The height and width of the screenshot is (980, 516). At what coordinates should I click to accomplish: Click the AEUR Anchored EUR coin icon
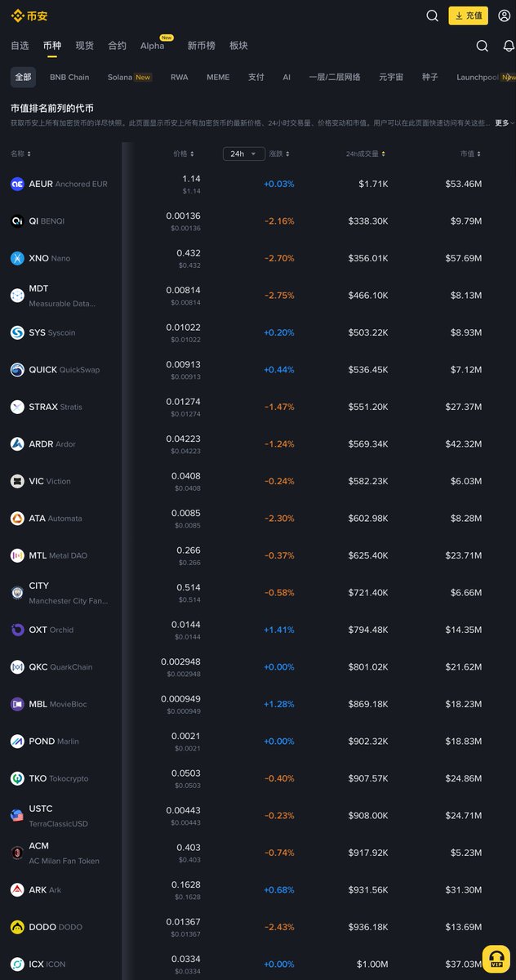[17, 184]
